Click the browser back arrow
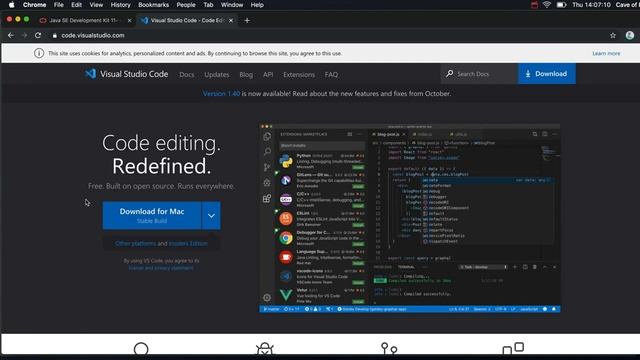 (11, 36)
